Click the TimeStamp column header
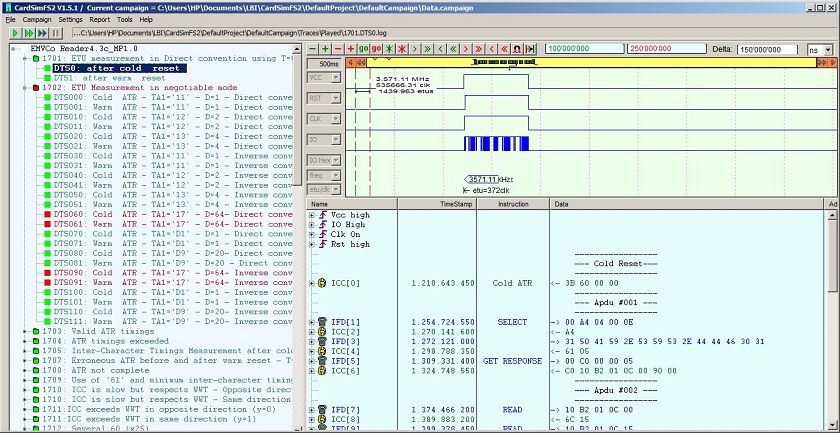 click(x=437, y=204)
